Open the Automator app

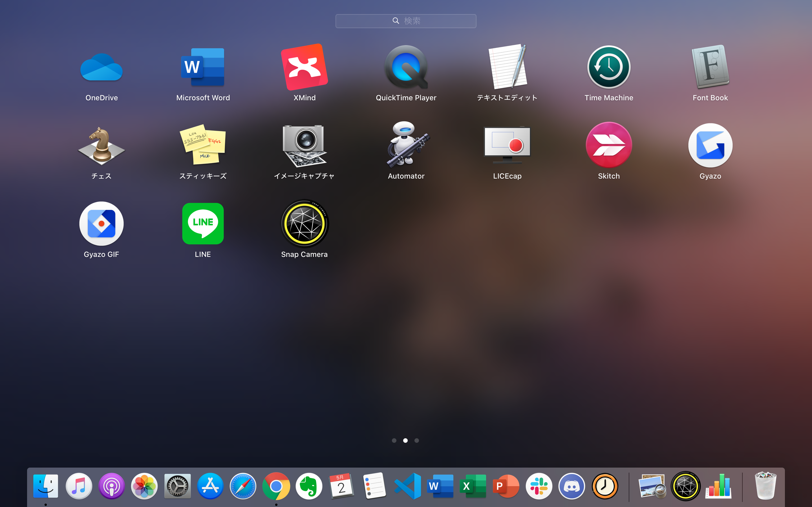[406, 145]
